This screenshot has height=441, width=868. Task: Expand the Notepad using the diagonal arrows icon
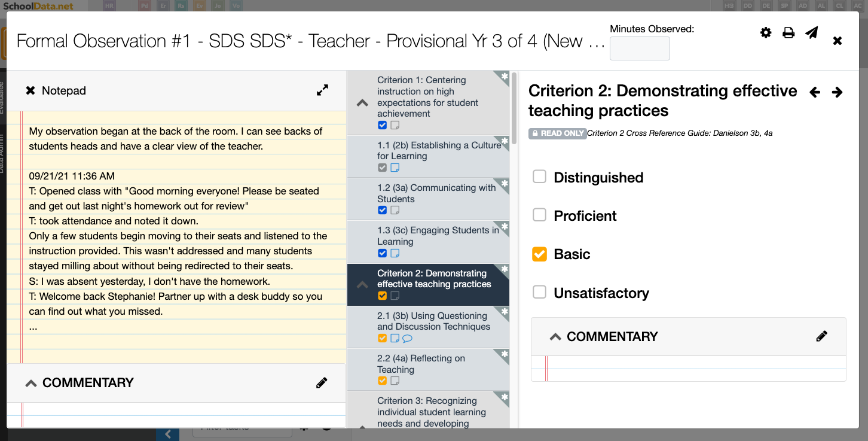click(322, 90)
